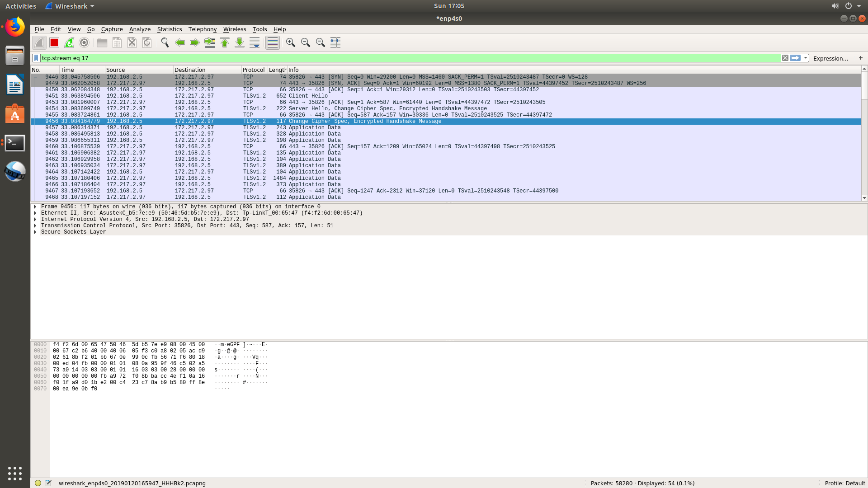Open the Analyze menu
Viewport: 868px width, 488px height.
point(140,29)
